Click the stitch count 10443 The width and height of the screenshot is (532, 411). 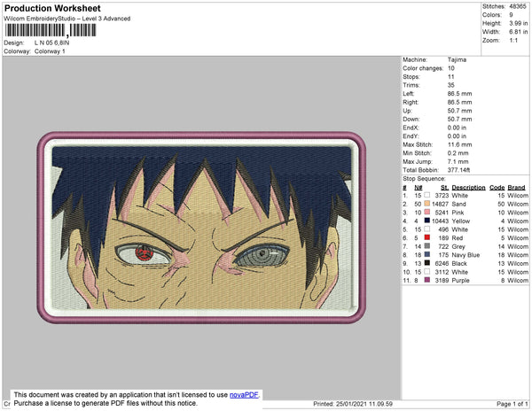click(x=440, y=221)
